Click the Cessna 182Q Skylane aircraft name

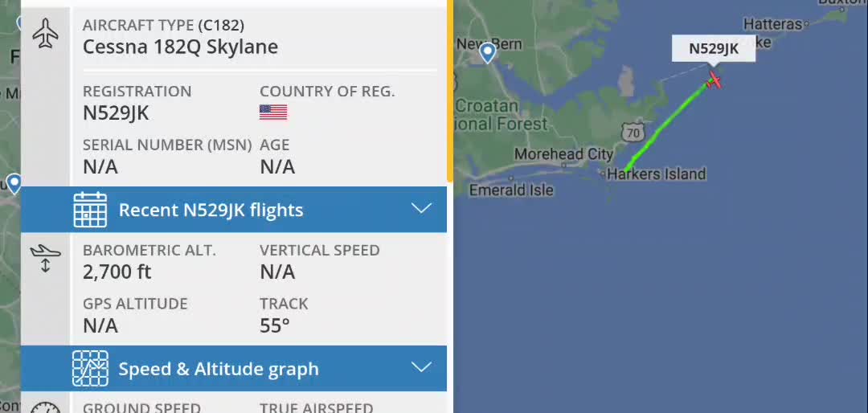tap(180, 47)
